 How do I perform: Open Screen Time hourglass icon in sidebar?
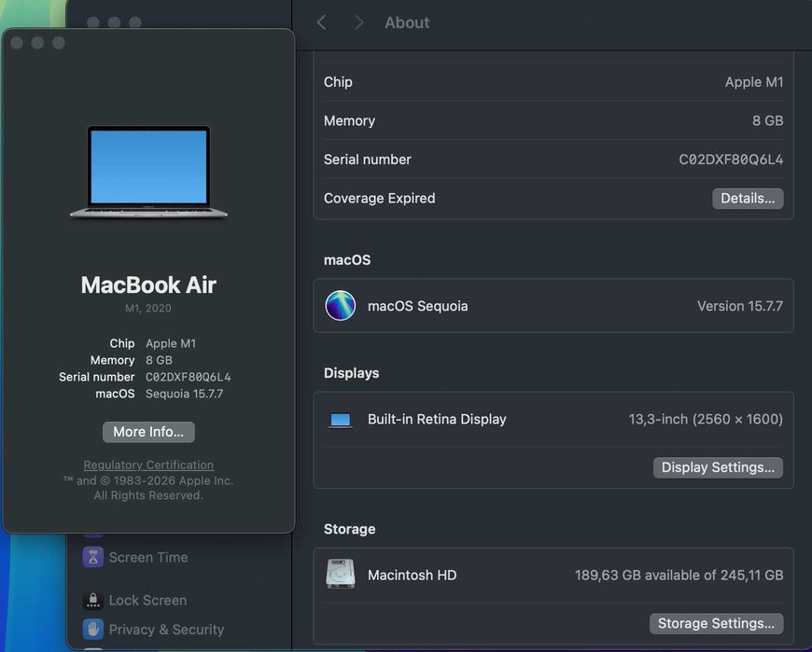pos(92,557)
